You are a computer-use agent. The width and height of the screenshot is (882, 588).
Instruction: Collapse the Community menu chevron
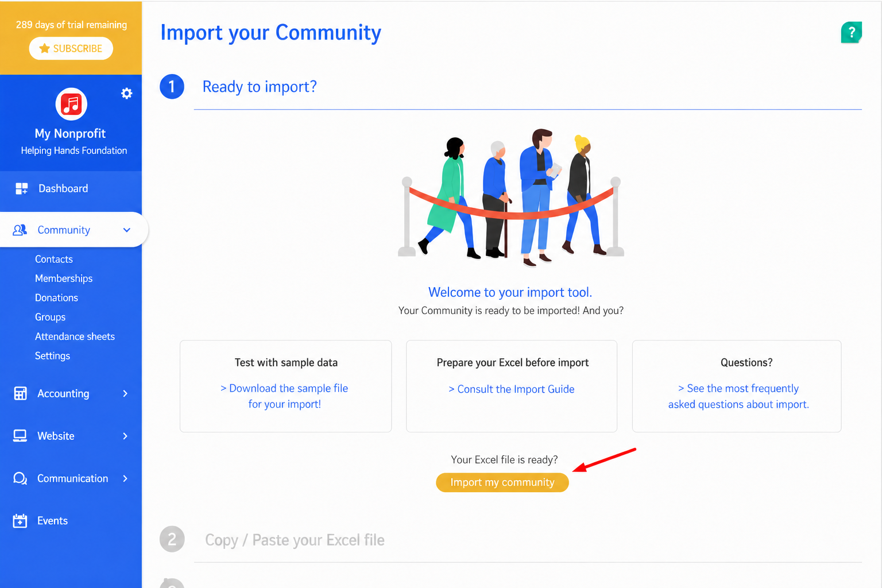(x=127, y=230)
